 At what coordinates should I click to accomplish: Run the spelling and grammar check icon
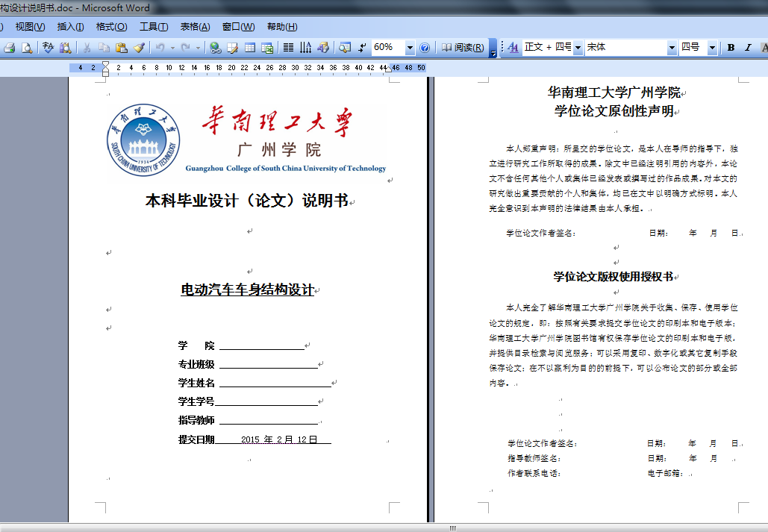coord(48,48)
